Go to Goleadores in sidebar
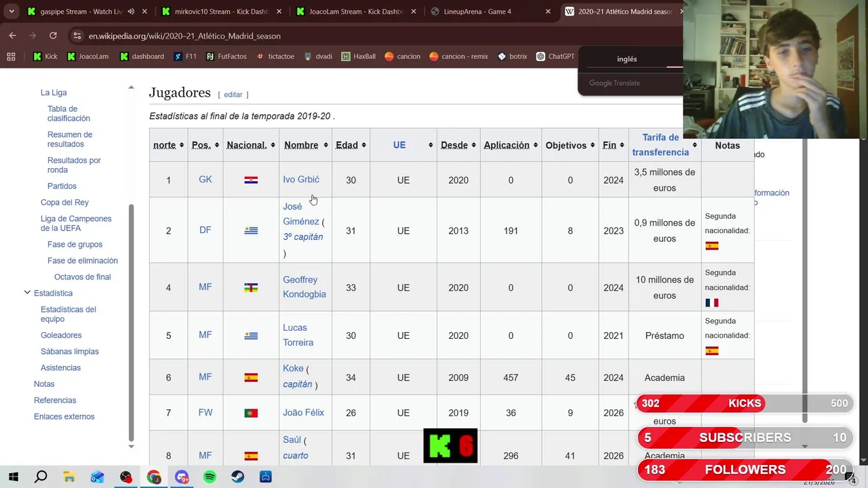 tap(61, 335)
